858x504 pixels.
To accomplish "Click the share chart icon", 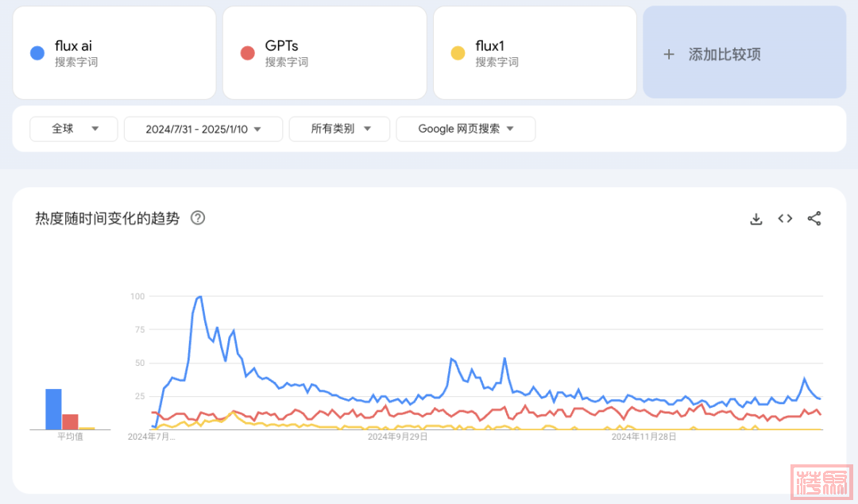I will [x=814, y=219].
